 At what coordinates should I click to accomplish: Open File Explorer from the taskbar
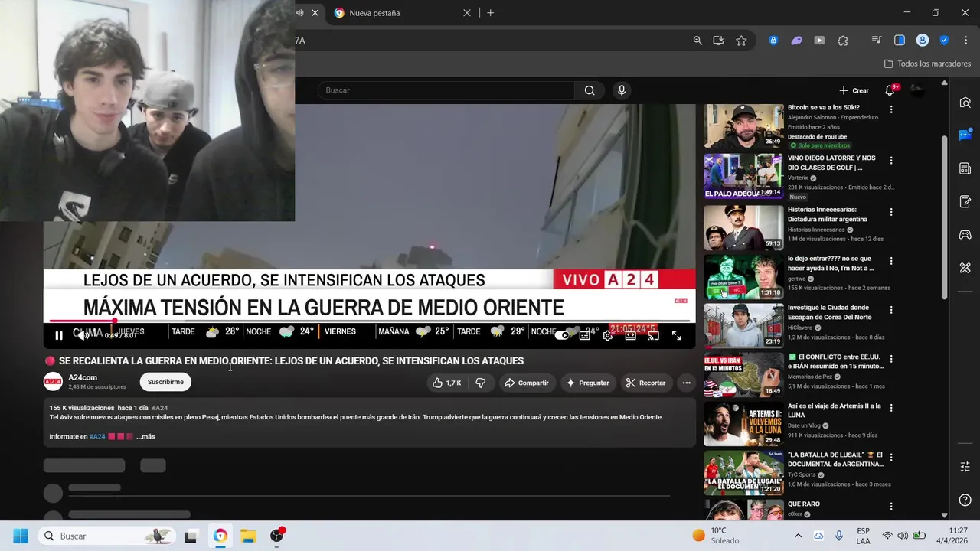point(248,536)
